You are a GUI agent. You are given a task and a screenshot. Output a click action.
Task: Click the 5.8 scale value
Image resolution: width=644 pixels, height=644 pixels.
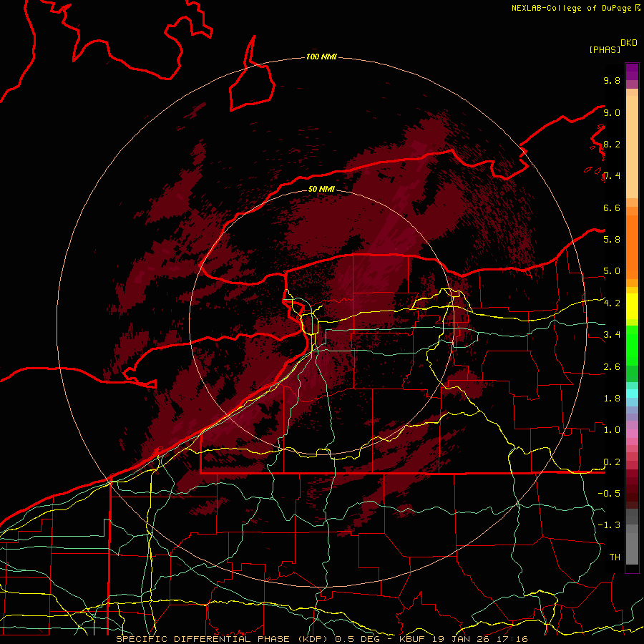pyautogui.click(x=612, y=240)
